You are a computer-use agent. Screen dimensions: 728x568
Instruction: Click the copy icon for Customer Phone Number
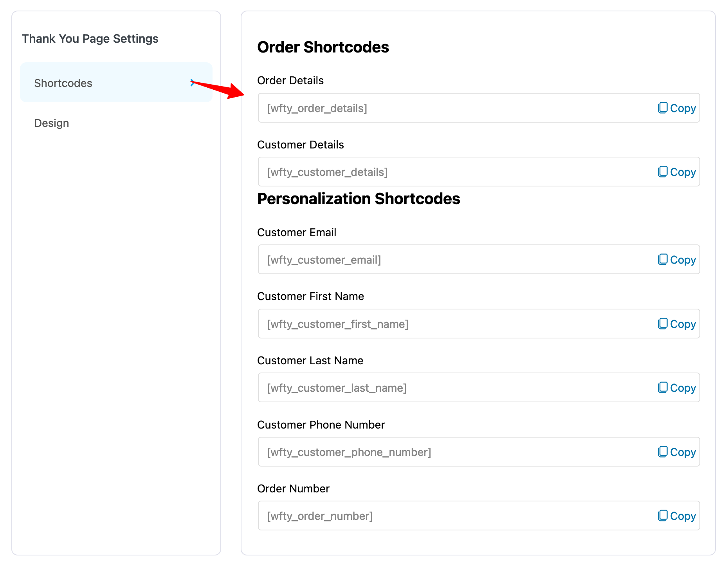[x=663, y=452]
